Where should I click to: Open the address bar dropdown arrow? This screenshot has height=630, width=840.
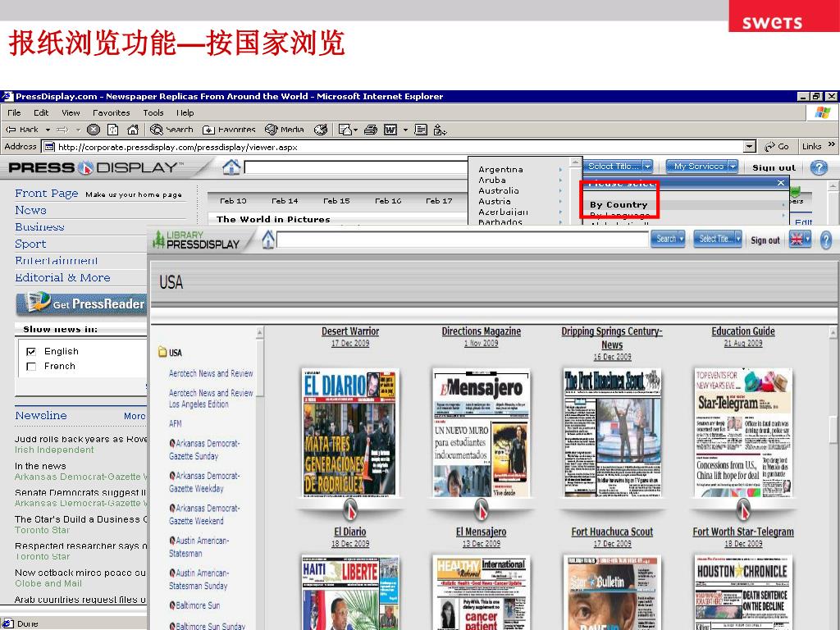coord(750,146)
